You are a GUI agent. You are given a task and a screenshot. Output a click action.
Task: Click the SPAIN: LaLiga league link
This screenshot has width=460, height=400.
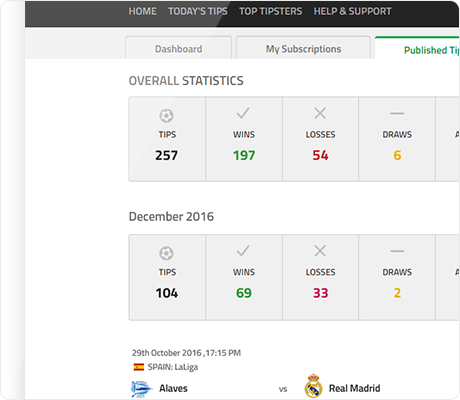point(173,367)
